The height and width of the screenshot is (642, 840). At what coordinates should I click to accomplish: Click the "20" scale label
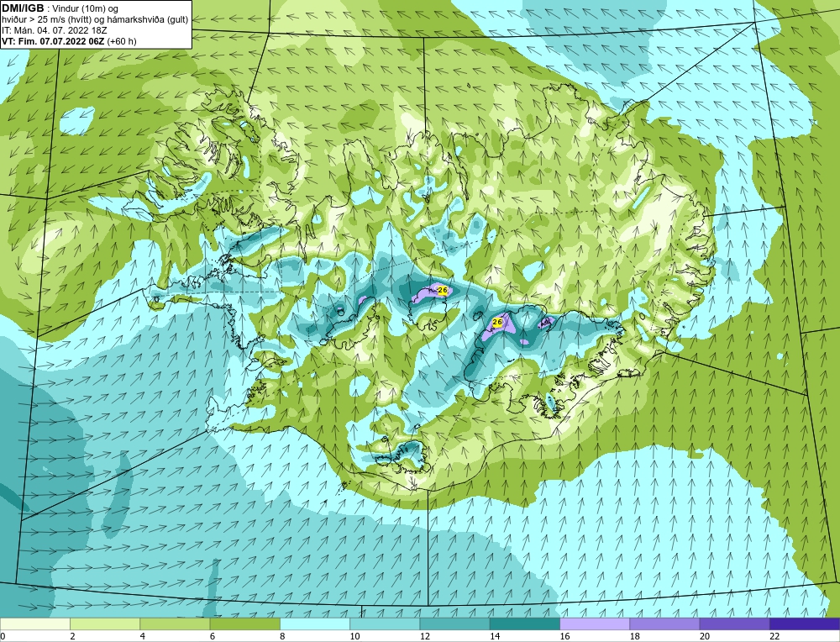click(x=705, y=636)
